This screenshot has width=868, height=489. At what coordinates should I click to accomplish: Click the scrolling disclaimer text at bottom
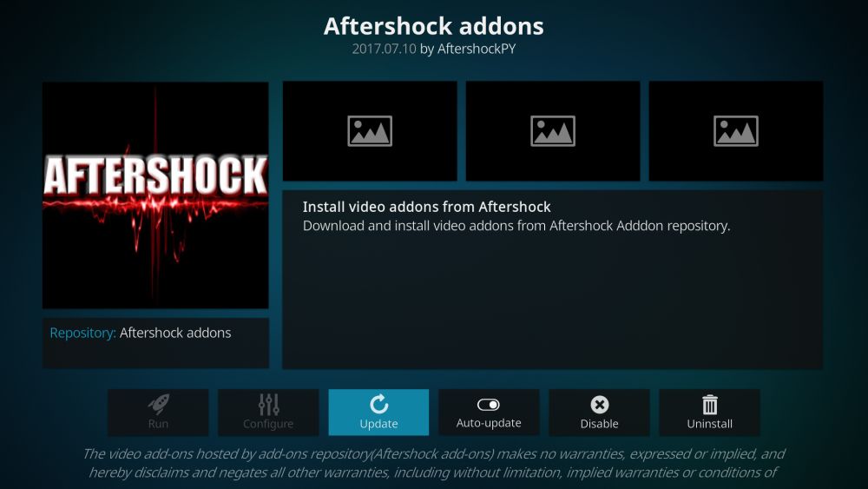point(434,463)
